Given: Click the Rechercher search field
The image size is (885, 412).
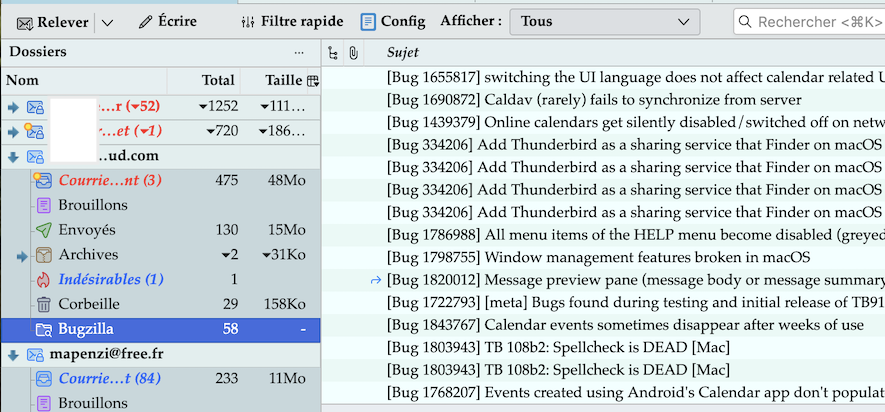Looking at the screenshot, I should [x=810, y=21].
